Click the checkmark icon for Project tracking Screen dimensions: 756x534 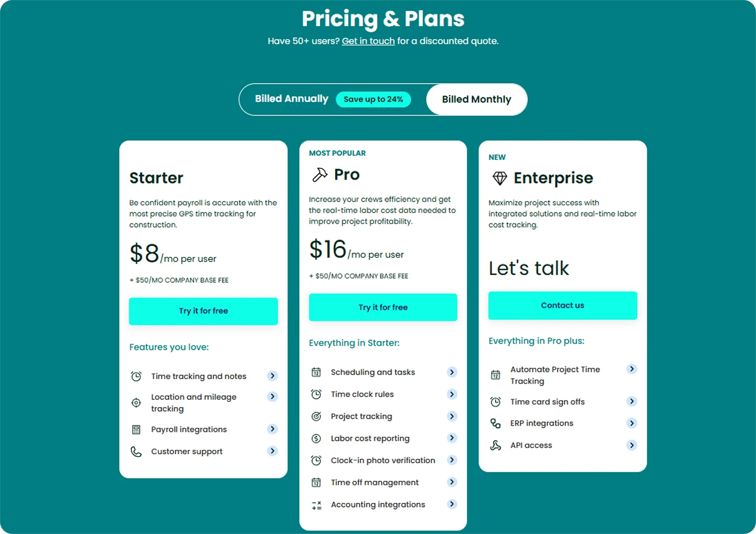(x=317, y=416)
